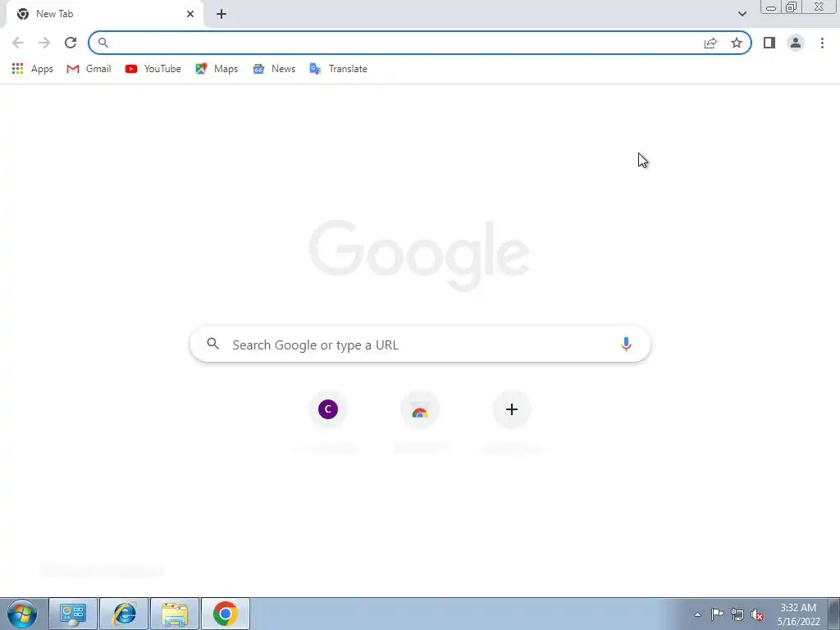Open the taskbar clock showing 3:32 AM
The height and width of the screenshot is (630, 840).
(x=798, y=614)
